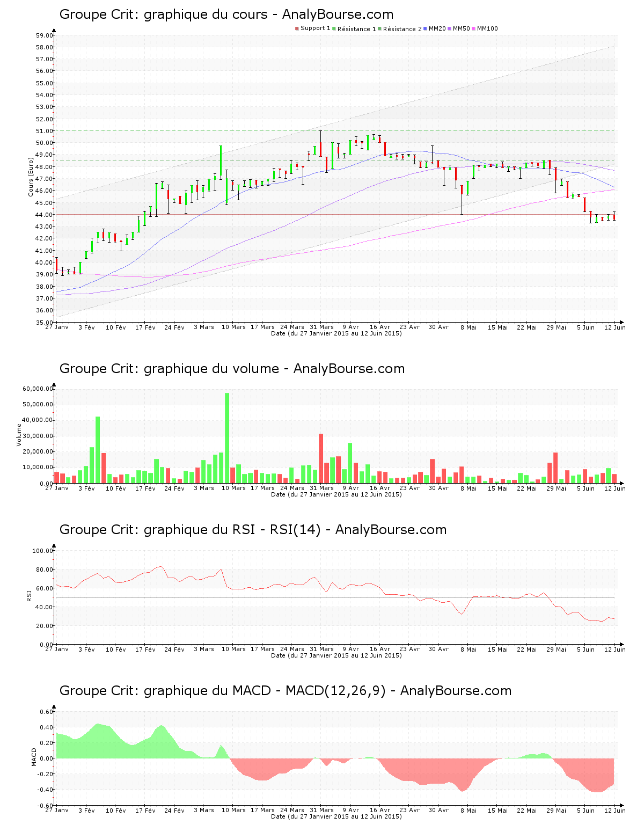This screenshot has width=644, height=832.
Task: Click '12 Juin' under the price chart
Action: pyautogui.click(x=615, y=327)
